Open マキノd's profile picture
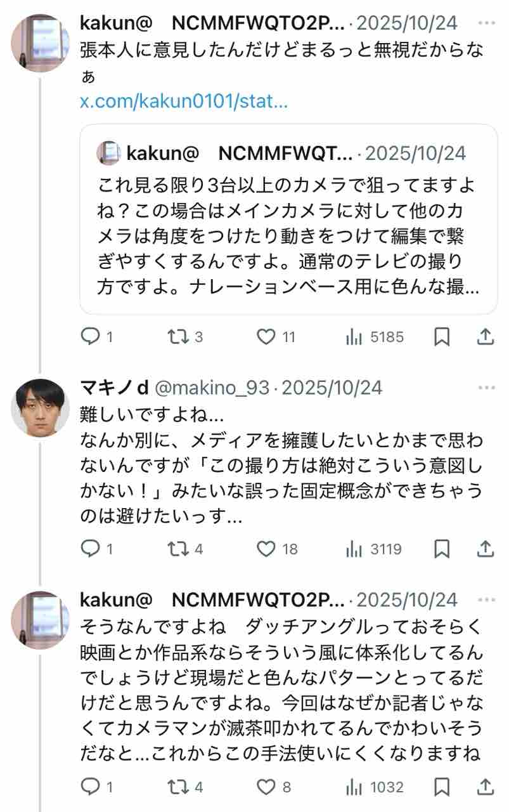This screenshot has width=509, height=812. coord(40,407)
